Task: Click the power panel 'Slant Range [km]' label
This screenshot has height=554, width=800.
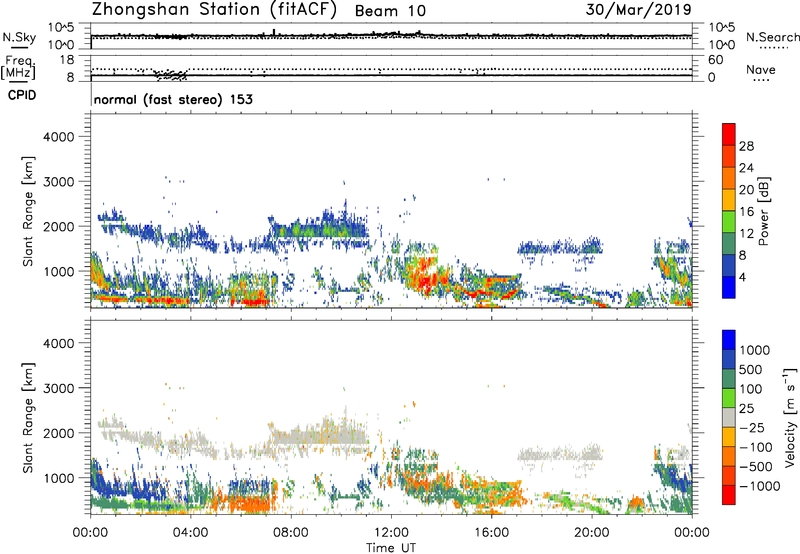Action: (28, 211)
